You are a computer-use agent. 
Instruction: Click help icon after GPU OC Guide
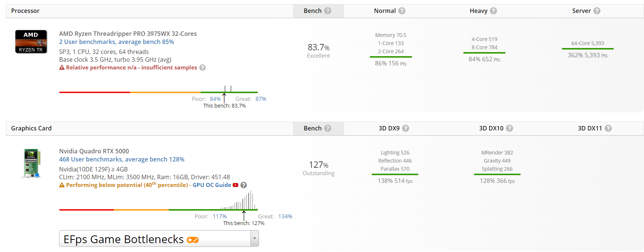coord(244,185)
